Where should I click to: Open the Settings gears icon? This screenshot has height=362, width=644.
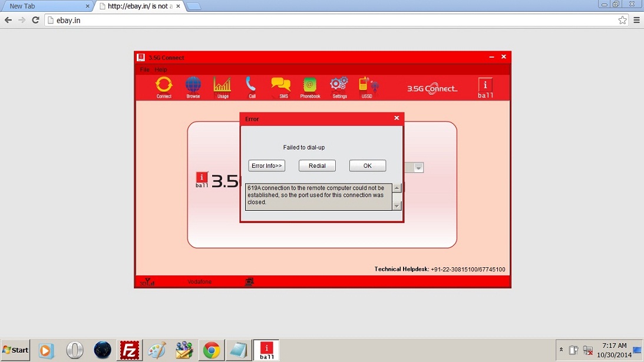[339, 87]
